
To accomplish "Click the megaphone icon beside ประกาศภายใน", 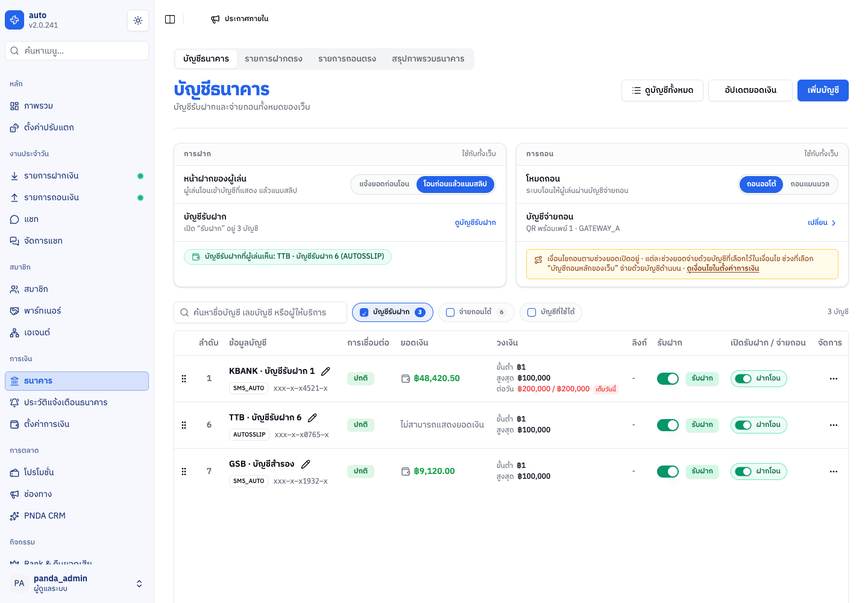I will click(215, 19).
